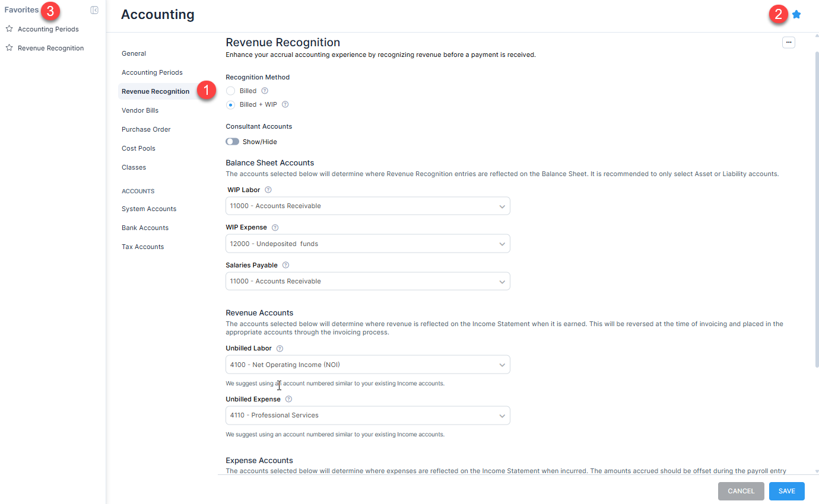The image size is (819, 504).
Task: Open the System Accounts settings section
Action: 149,209
